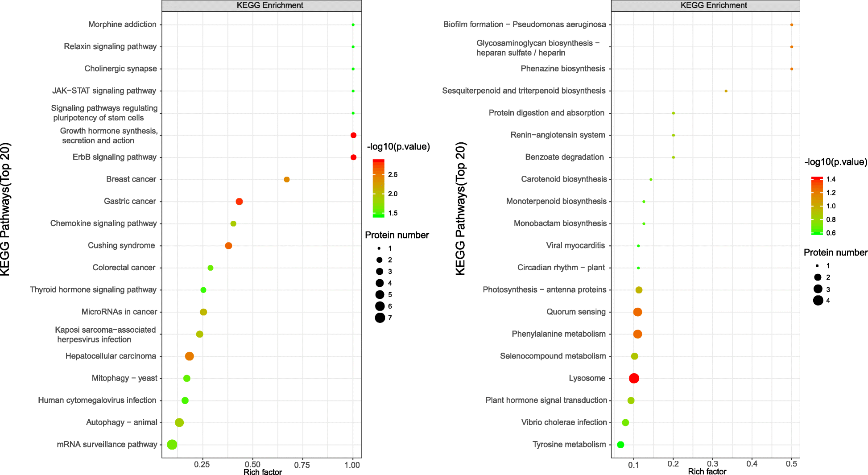The image size is (868, 475).
Task: Click the dot for Sesquiterpenoid and triterpenoid biosynthesis
Action: coord(726,91)
